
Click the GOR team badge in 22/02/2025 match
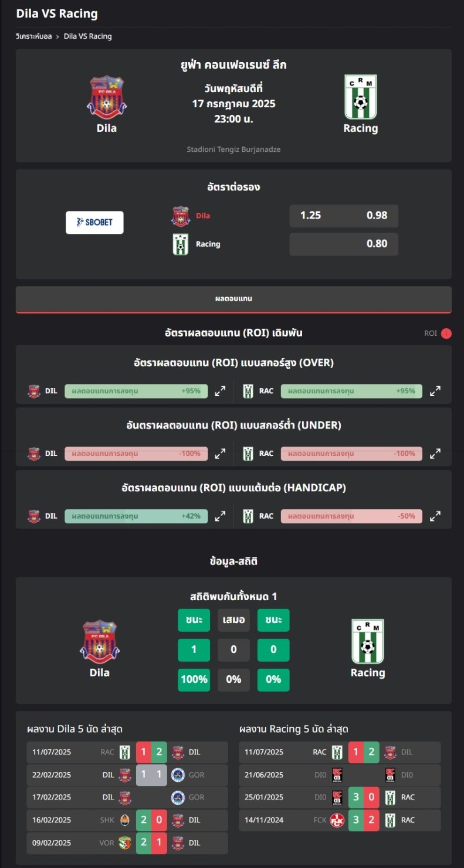pyautogui.click(x=178, y=775)
